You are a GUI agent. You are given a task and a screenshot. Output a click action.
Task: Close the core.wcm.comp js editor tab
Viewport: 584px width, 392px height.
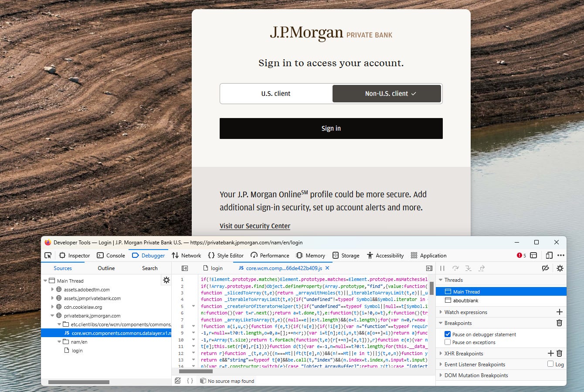tap(327, 268)
